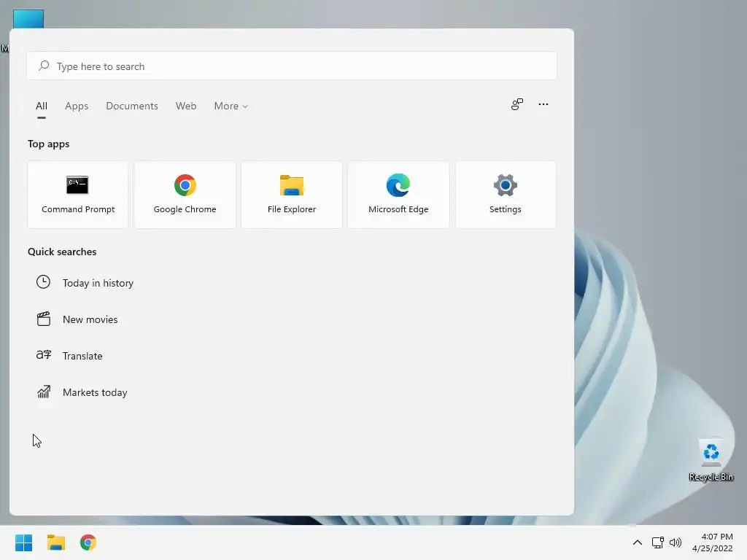Launch Microsoft Edge from Top apps
747x560 pixels.
point(398,195)
